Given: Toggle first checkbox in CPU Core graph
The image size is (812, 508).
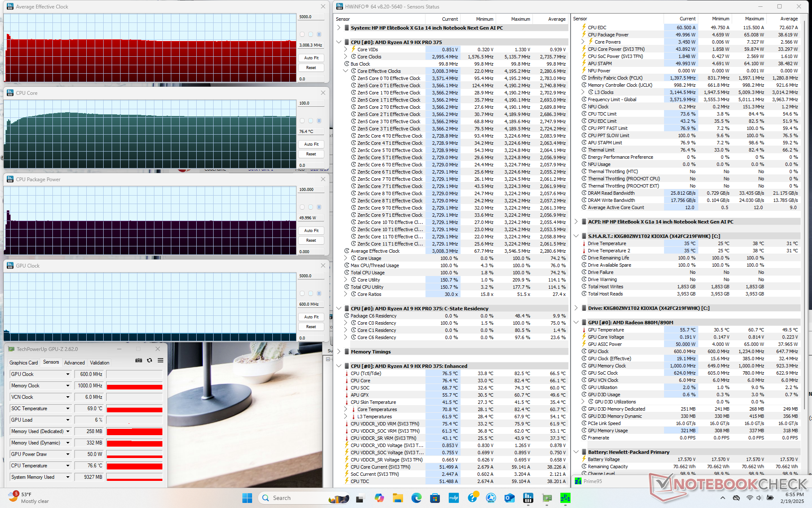Looking at the screenshot, I should click(302, 121).
